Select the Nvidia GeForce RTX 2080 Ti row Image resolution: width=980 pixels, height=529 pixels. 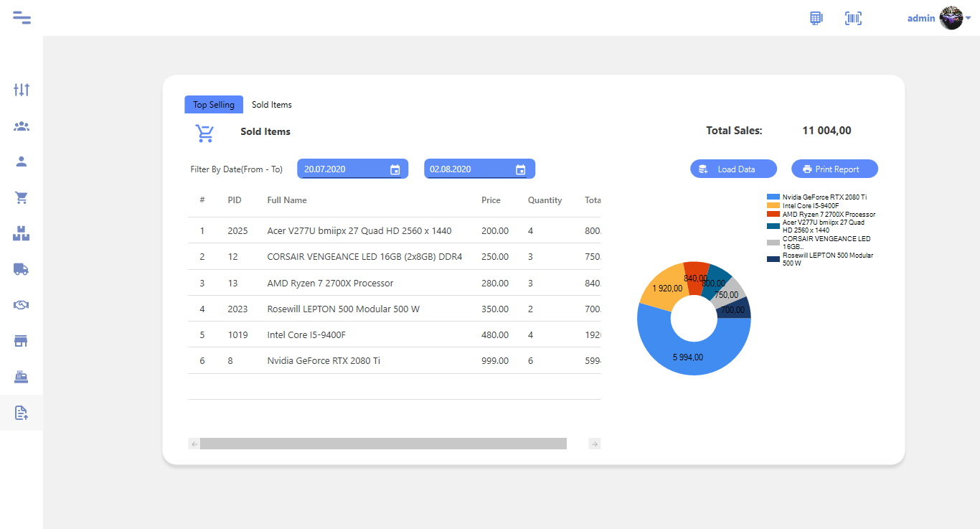(x=394, y=360)
